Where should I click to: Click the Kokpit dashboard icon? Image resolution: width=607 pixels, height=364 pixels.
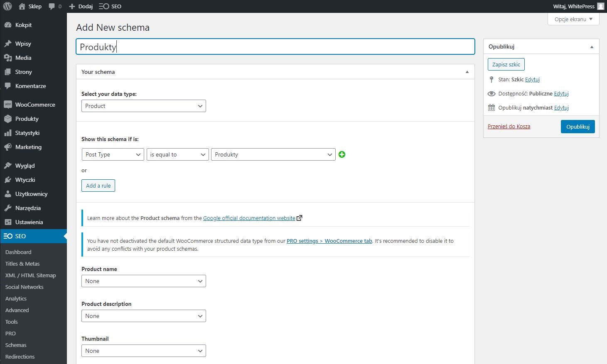coord(8,25)
